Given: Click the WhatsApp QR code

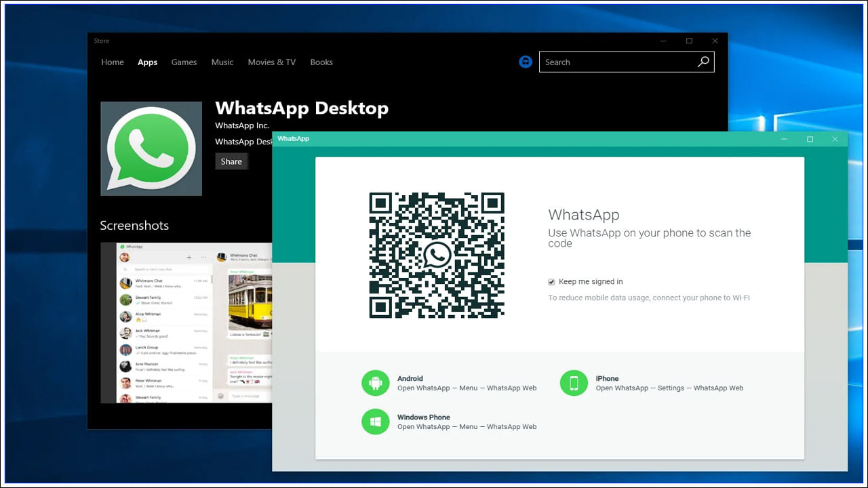Looking at the screenshot, I should click(x=437, y=256).
